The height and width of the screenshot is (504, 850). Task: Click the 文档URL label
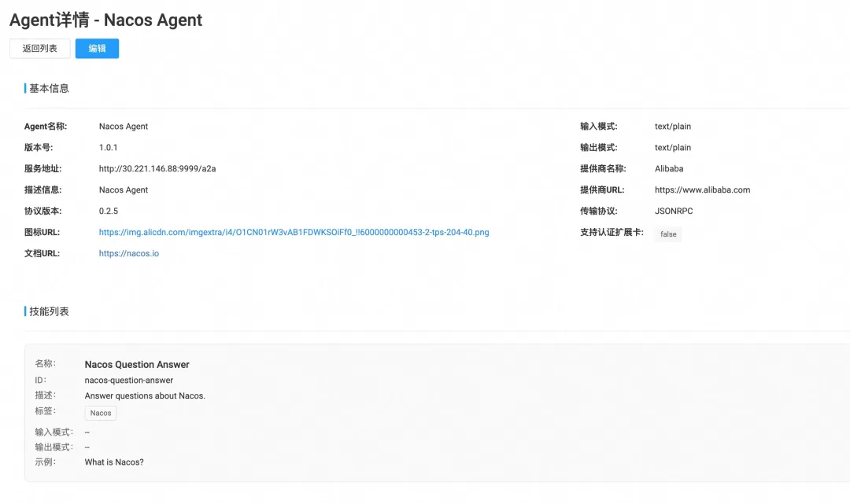[x=42, y=253]
